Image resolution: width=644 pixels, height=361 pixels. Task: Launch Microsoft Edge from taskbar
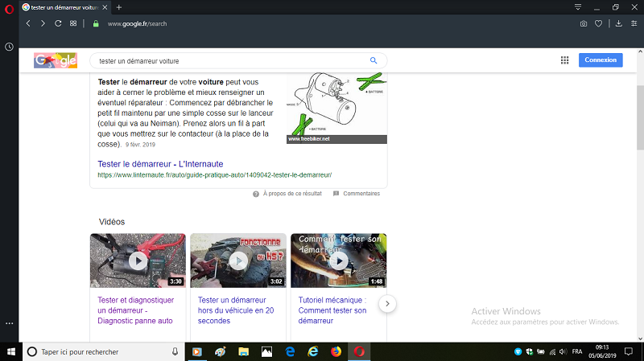tap(290, 352)
